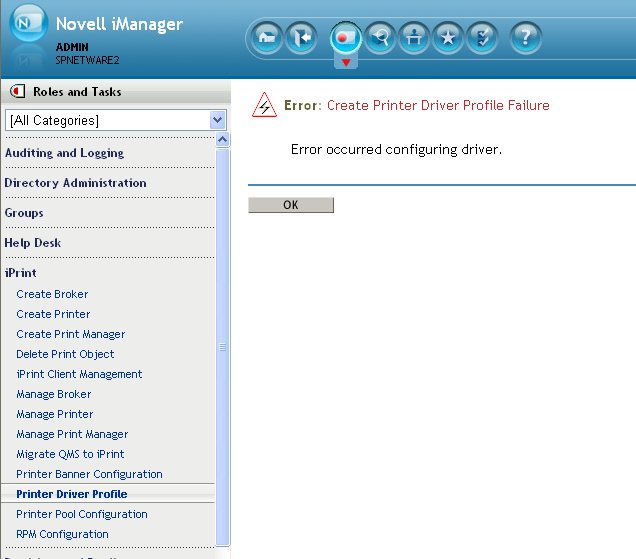Click the Novell N logo icon
Image resolution: width=636 pixels, height=559 pixels.
pos(28,23)
